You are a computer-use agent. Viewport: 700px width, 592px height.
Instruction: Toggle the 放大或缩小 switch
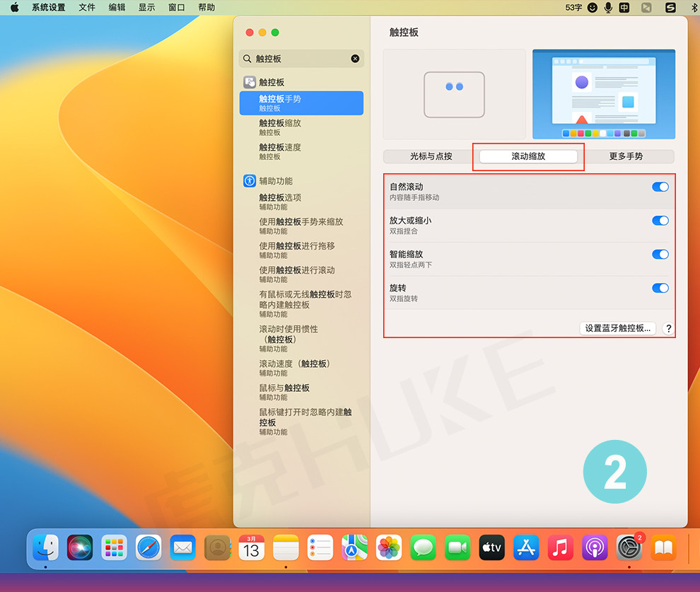[660, 221]
